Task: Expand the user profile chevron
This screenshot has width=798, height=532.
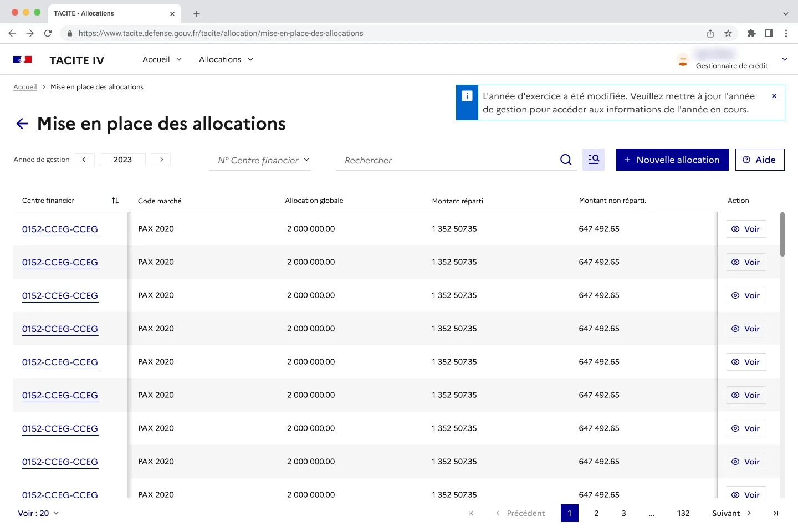Action: 785,59
